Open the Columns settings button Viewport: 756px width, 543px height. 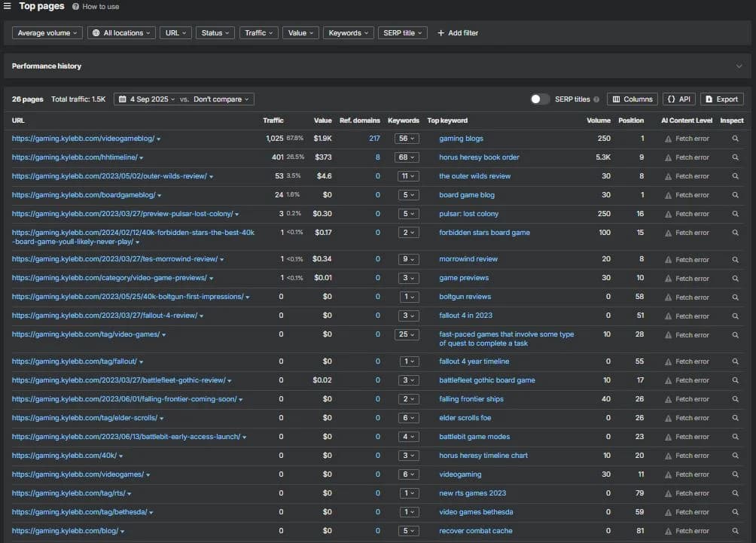[632, 99]
